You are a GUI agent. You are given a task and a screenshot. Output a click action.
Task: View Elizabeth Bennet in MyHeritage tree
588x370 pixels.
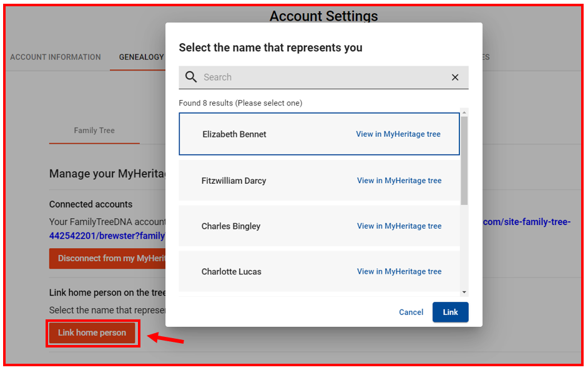pyautogui.click(x=398, y=134)
